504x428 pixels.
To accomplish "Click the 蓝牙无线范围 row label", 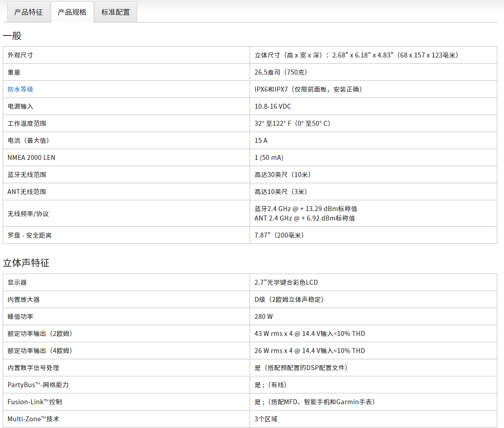I will pos(26,175).
